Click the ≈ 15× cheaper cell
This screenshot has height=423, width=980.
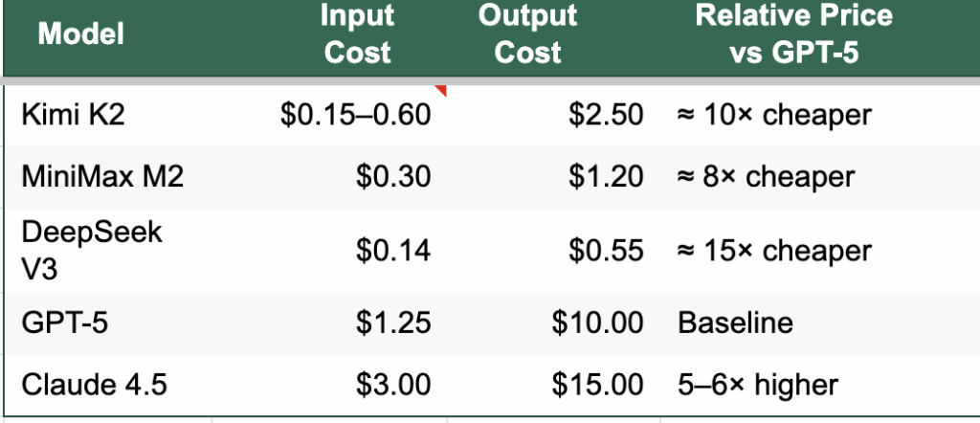click(x=775, y=251)
